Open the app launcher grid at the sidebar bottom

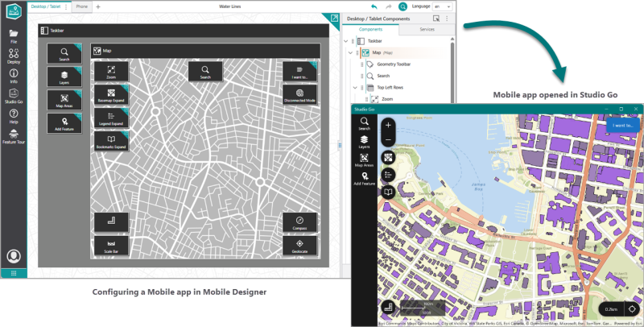pos(14,273)
